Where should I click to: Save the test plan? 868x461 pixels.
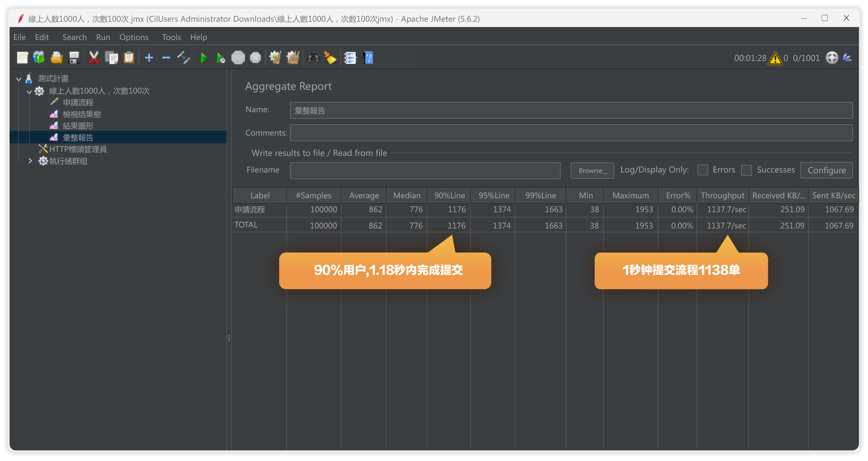coord(74,58)
